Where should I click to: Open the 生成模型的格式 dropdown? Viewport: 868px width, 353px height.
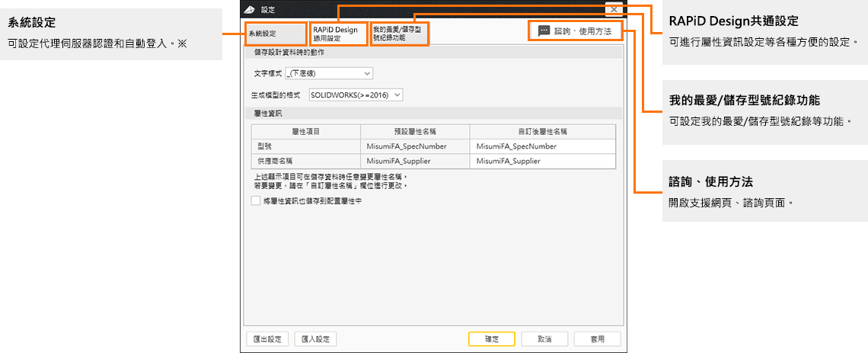tap(356, 95)
